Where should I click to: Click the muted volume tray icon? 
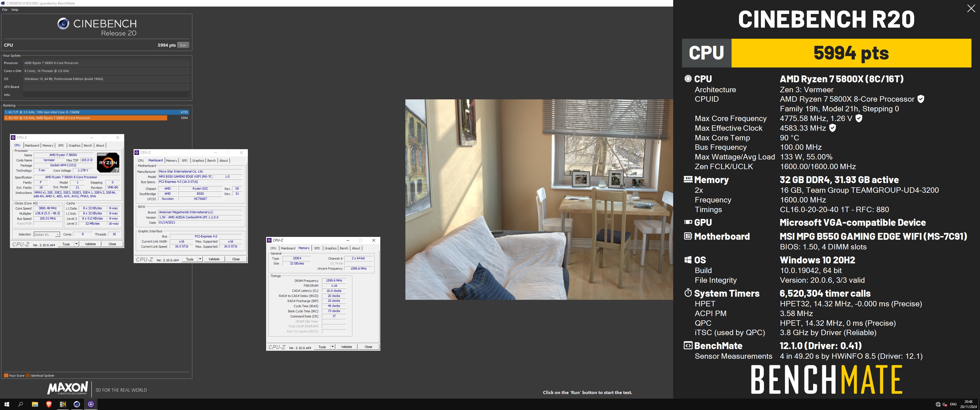point(945,404)
